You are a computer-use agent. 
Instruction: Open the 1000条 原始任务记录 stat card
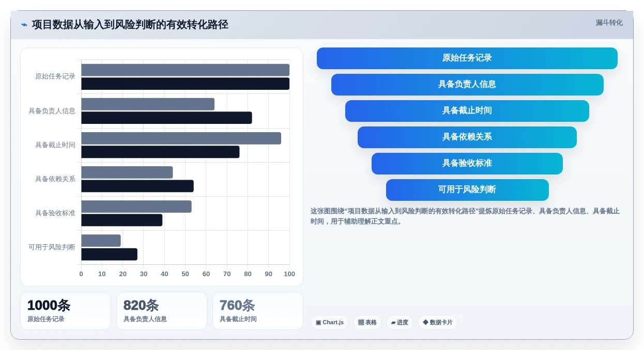(x=66, y=311)
